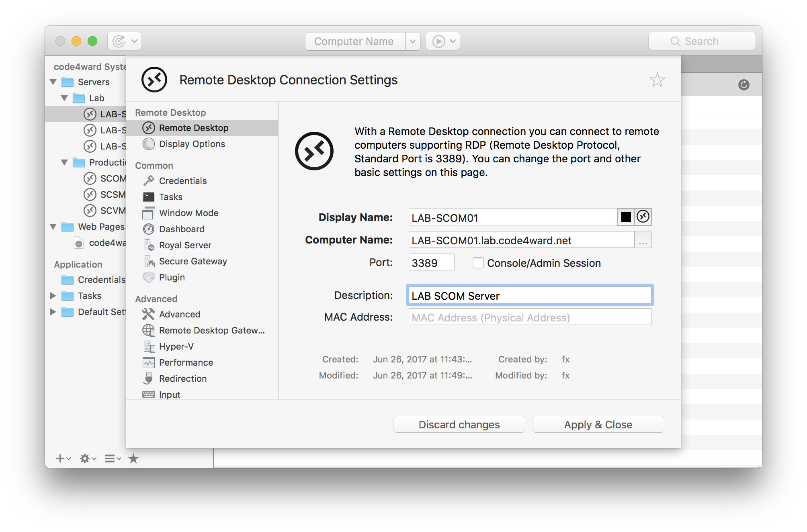Go to Hyper-V settings

[x=176, y=346]
